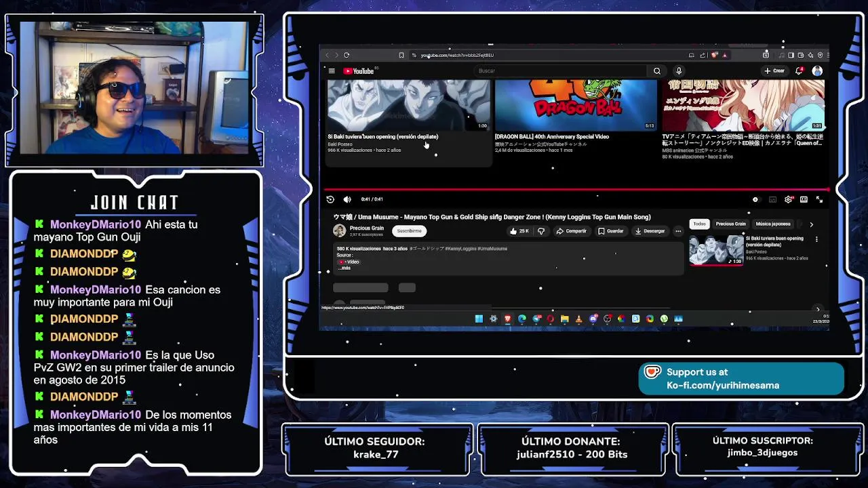The image size is (868, 488).
Task: Open the TV anime ending video thumbnail
Action: tap(743, 105)
